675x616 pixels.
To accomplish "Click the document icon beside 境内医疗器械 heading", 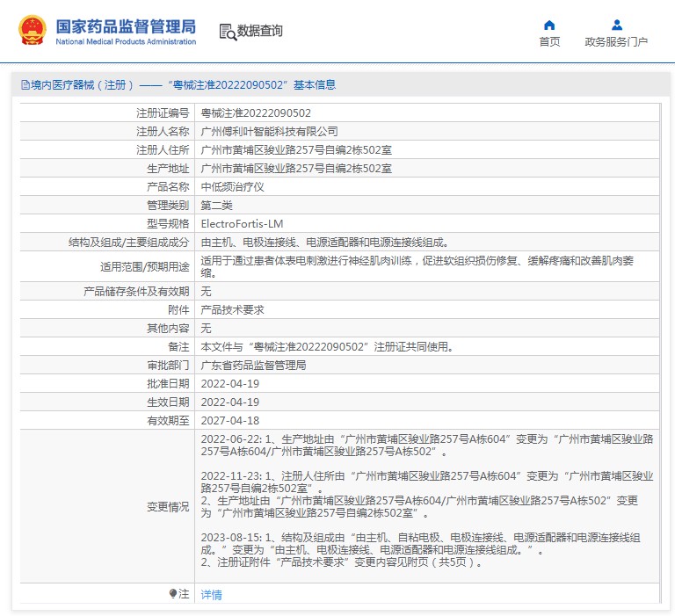I will 25,85.
